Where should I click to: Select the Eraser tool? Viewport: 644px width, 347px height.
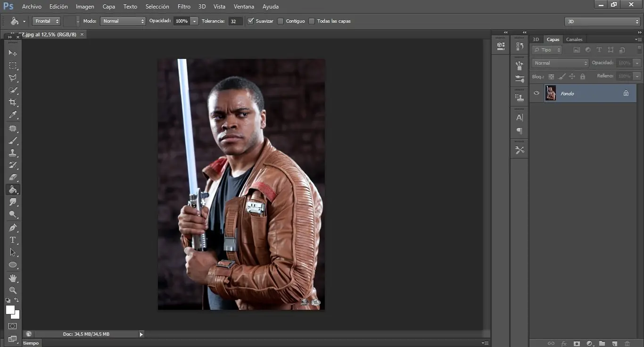(x=13, y=177)
